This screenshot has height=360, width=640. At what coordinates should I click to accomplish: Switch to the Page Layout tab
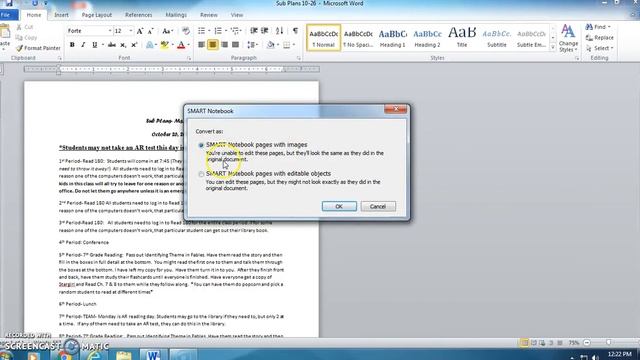(x=97, y=15)
